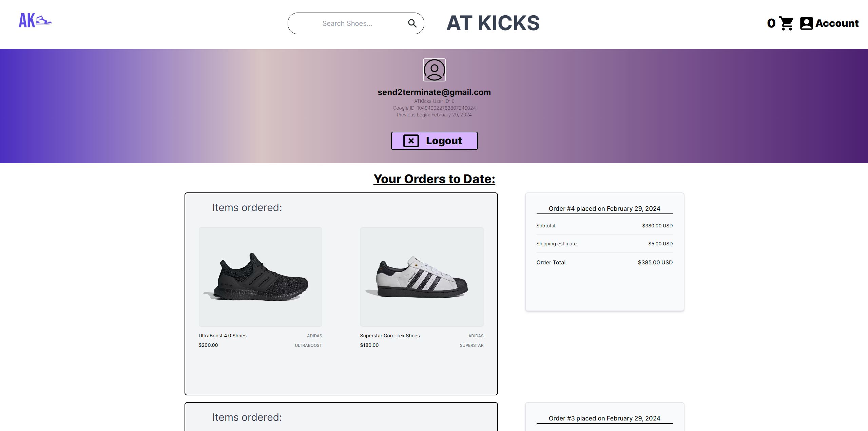Click the Order #4 placed heading
Image resolution: width=868 pixels, height=431 pixels.
coord(604,209)
